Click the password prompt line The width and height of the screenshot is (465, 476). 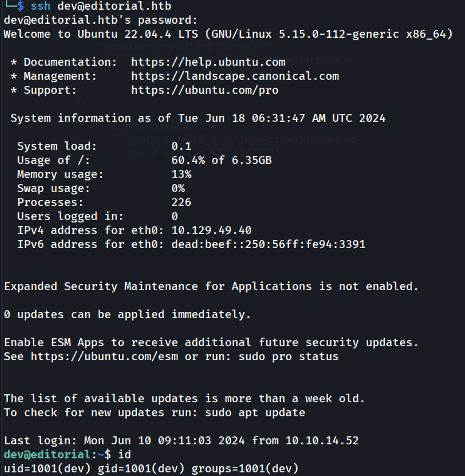(x=101, y=20)
